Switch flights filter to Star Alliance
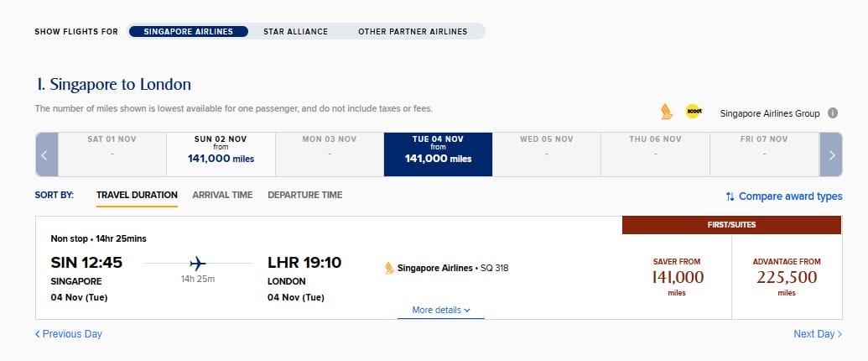Image resolution: width=868 pixels, height=361 pixels. [295, 32]
